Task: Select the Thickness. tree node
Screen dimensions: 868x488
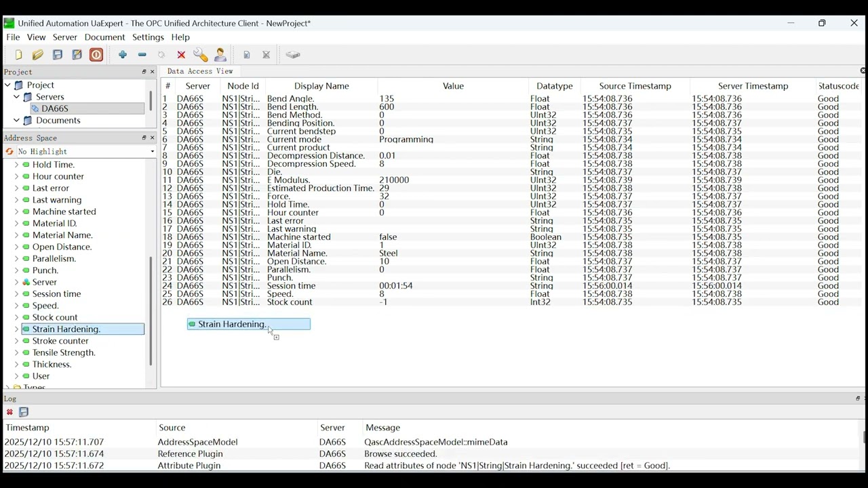Action: tap(52, 365)
